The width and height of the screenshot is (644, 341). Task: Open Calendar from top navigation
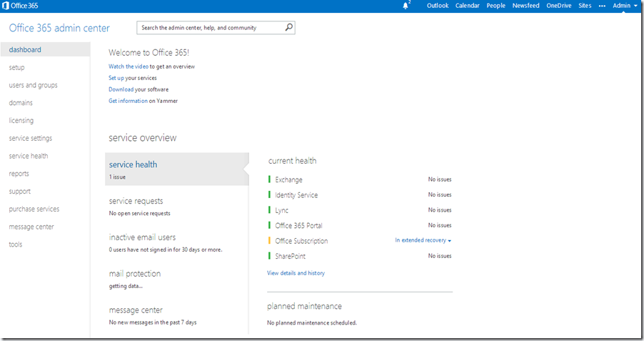point(468,5)
